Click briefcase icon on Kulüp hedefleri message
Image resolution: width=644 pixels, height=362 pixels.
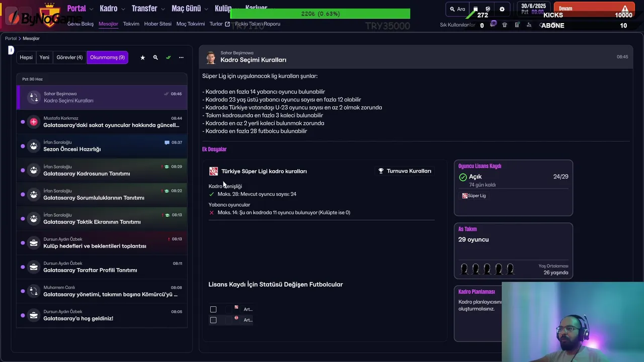[34, 243]
